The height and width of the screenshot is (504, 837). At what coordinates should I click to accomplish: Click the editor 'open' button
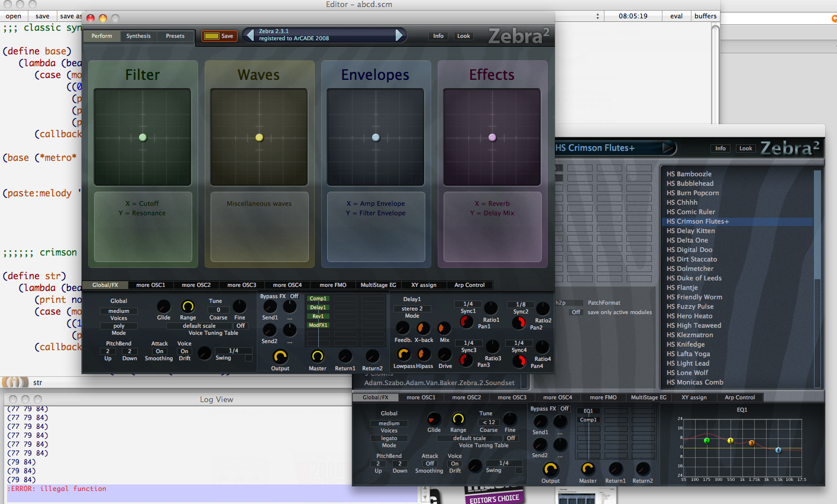point(14,16)
